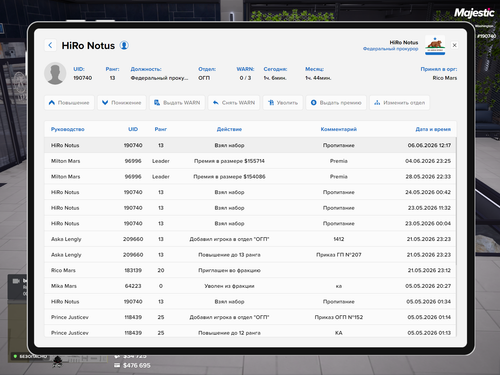Click the WARN counter 0 / 3
500x375 pixels.
click(245, 78)
